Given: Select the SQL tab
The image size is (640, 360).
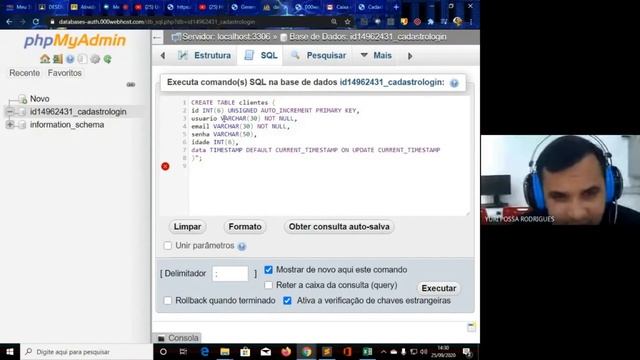Looking at the screenshot, I should (x=261, y=56).
